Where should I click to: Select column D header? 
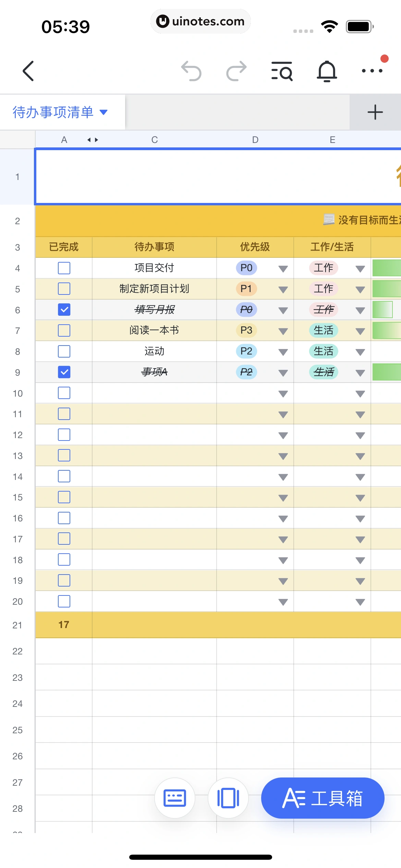coord(255,140)
